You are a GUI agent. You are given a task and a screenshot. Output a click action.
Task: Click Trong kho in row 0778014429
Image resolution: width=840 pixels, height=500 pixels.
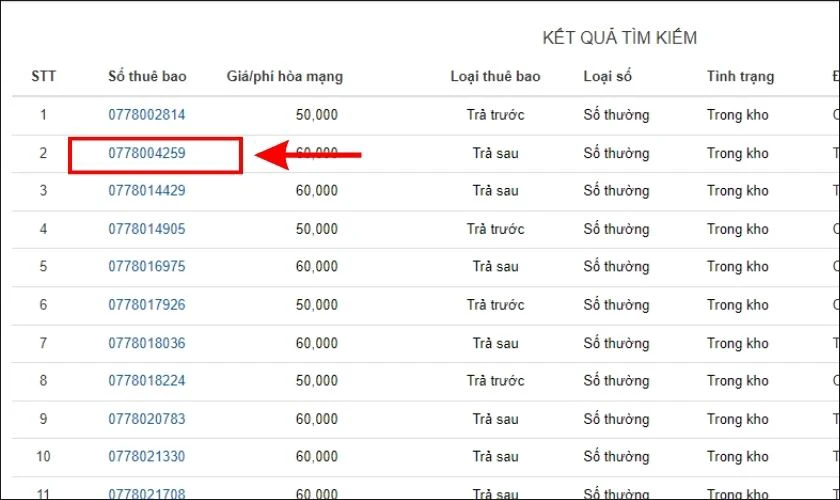(x=738, y=191)
